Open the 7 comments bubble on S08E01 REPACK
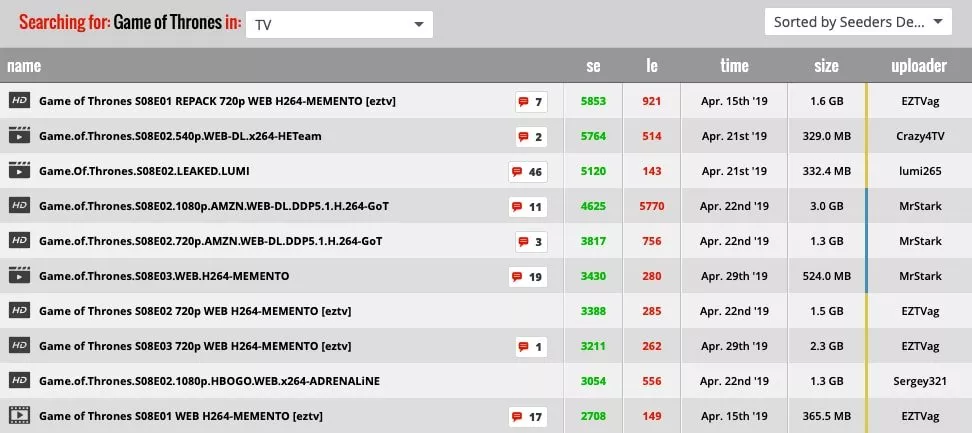 (x=531, y=101)
